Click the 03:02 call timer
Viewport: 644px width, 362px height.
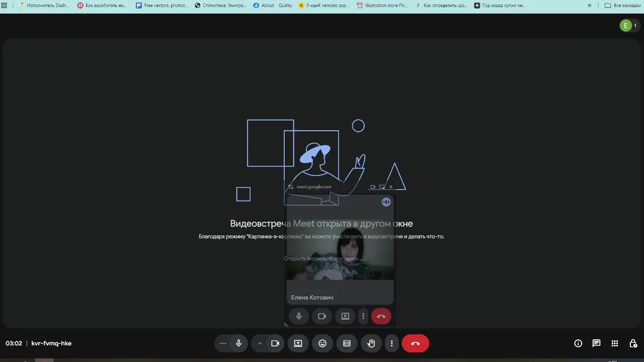(14, 343)
